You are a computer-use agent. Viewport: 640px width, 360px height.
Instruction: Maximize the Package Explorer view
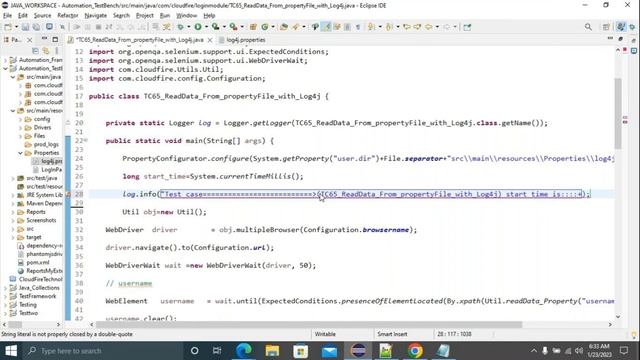tap(55, 40)
